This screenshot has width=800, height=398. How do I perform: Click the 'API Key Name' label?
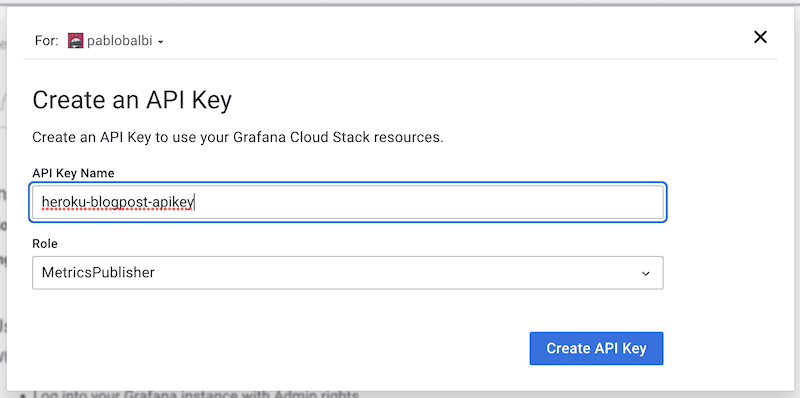pos(73,173)
